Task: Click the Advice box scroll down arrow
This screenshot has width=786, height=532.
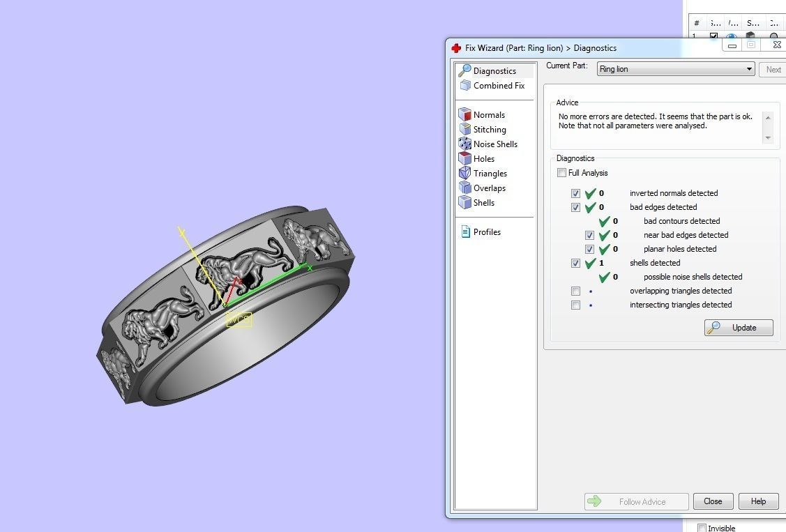Action: pyautogui.click(x=768, y=138)
